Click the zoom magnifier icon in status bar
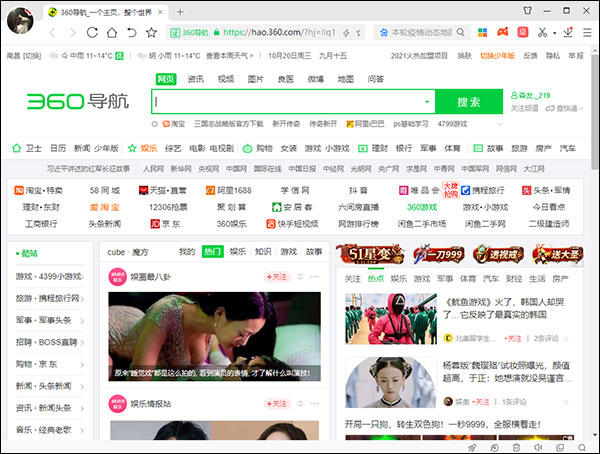The width and height of the screenshot is (600, 454). [582, 447]
